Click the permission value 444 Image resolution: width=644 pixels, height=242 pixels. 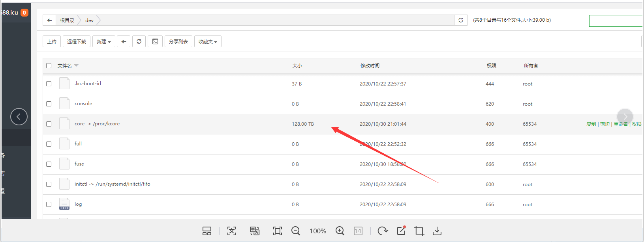click(x=490, y=84)
